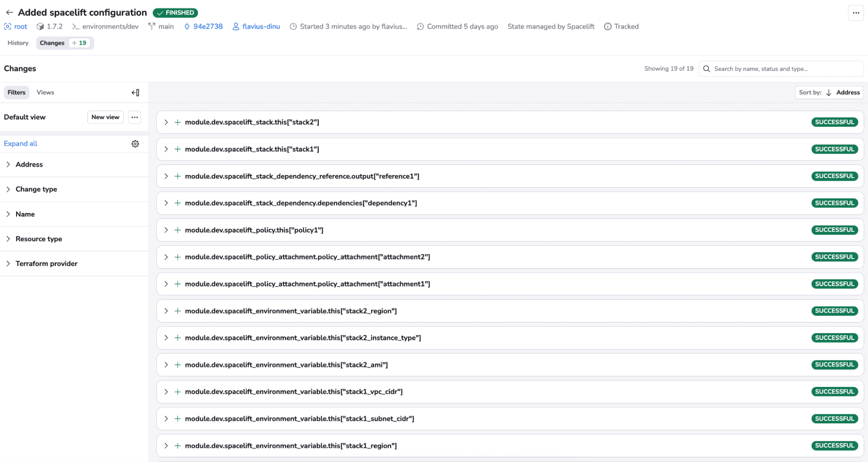Click the plus icon on attachment2 row
868x462 pixels.
pyautogui.click(x=178, y=257)
